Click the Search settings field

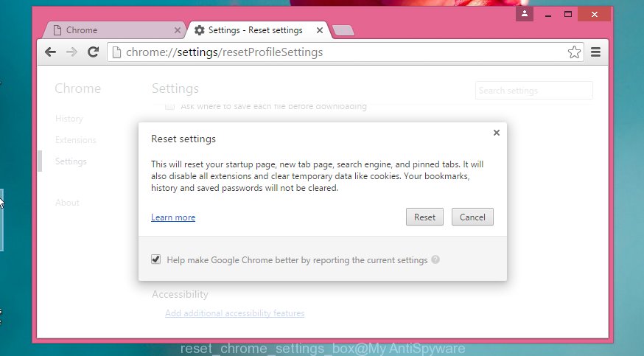[x=534, y=91]
